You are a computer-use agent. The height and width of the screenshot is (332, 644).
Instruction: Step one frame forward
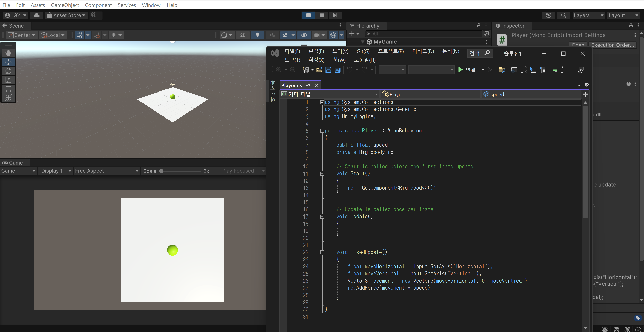(335, 15)
